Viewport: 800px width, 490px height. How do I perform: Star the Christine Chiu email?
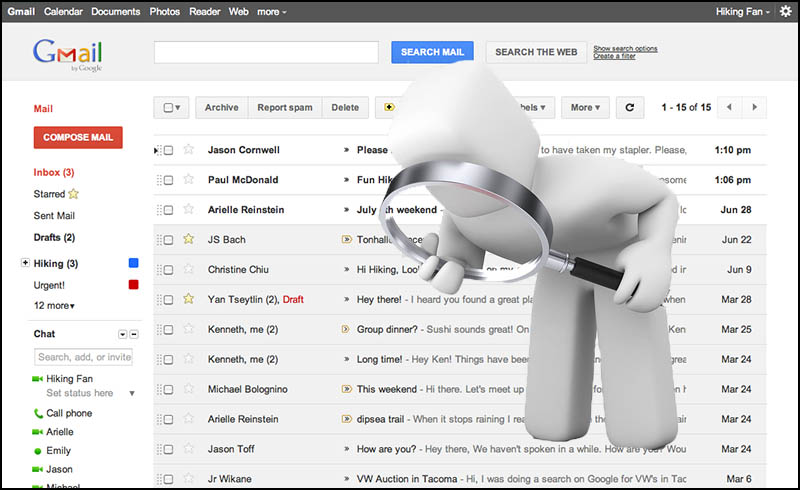click(x=189, y=269)
